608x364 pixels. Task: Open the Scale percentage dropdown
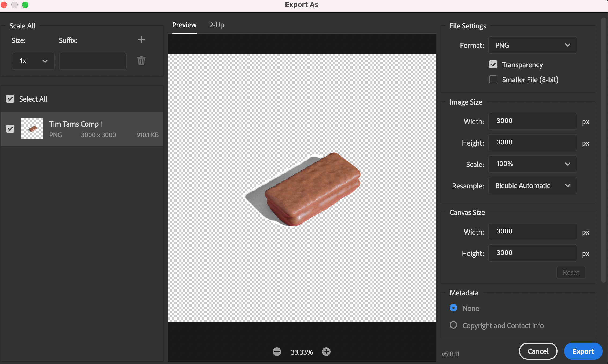tap(532, 164)
